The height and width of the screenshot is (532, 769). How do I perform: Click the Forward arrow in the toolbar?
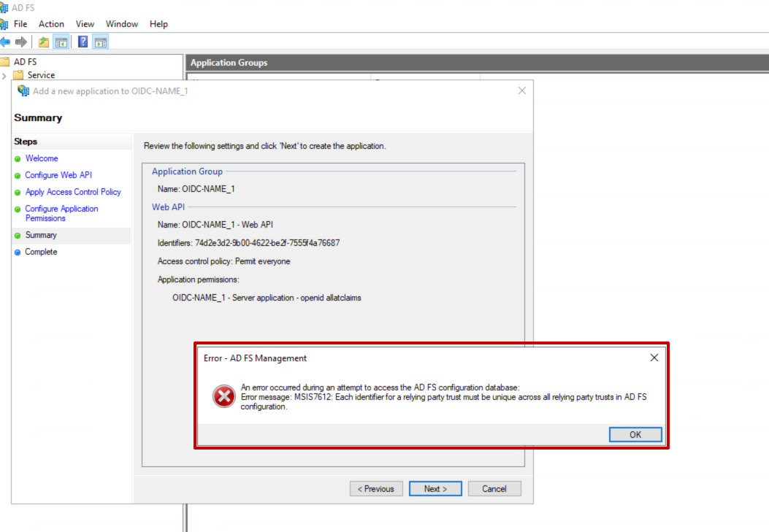21,42
